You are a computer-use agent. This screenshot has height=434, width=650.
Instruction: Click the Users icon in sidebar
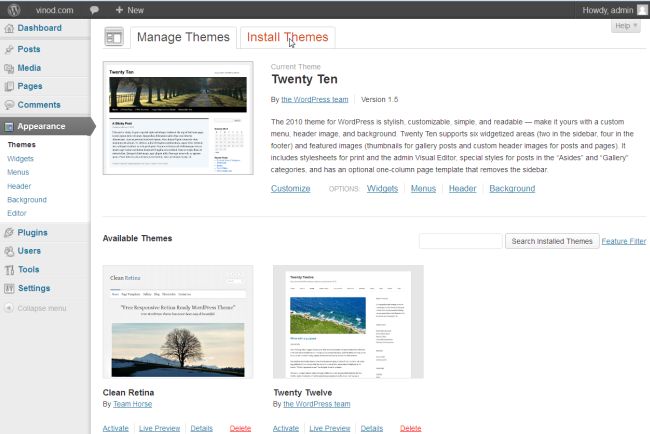9,251
